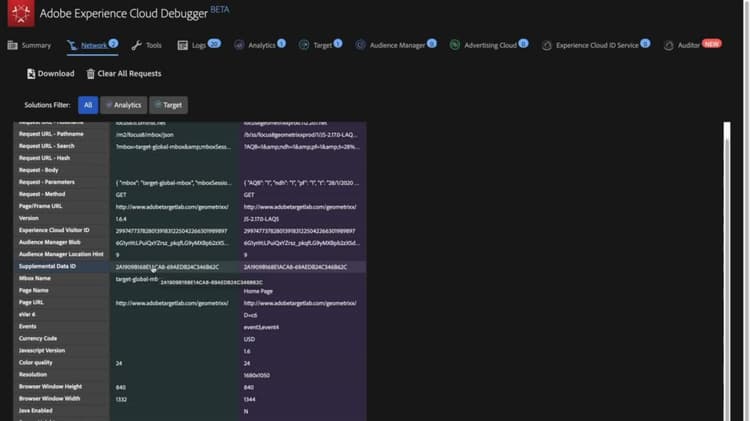Image resolution: width=750 pixels, height=421 pixels.
Task: Select the 'eVar 4' row label
Action: [x=27, y=314]
